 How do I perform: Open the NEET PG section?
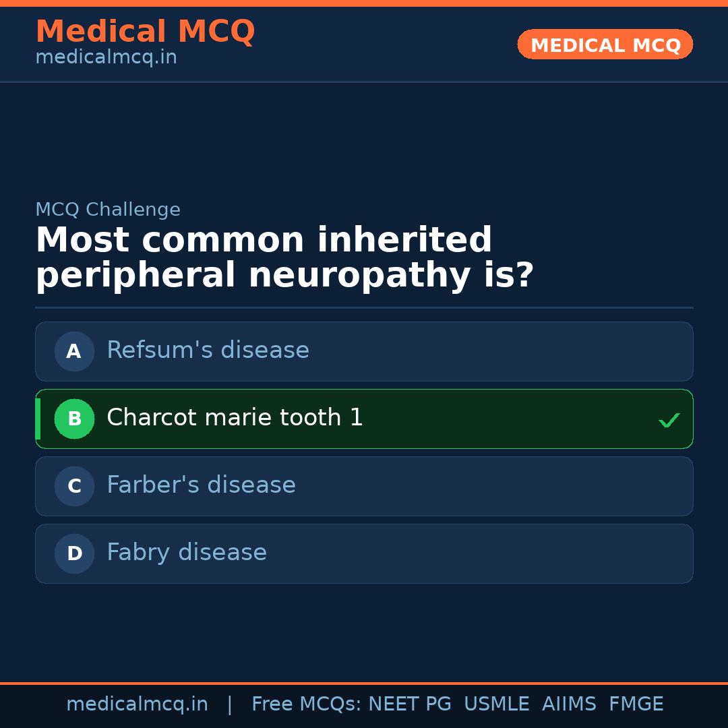409,703
